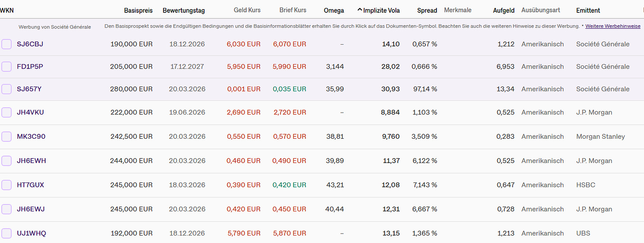Select the checkbox next to MK3C90
Screen dimensions: 644x243
tap(6, 137)
